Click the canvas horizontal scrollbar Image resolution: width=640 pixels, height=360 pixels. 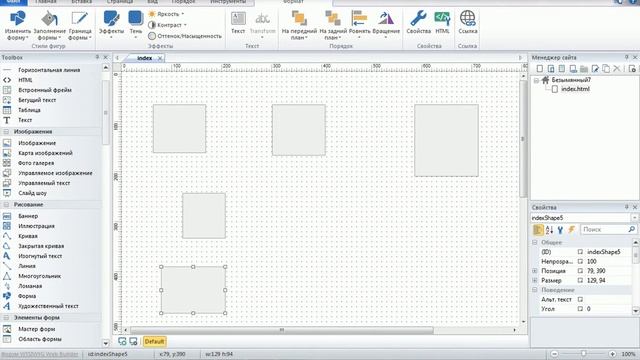click(282, 330)
